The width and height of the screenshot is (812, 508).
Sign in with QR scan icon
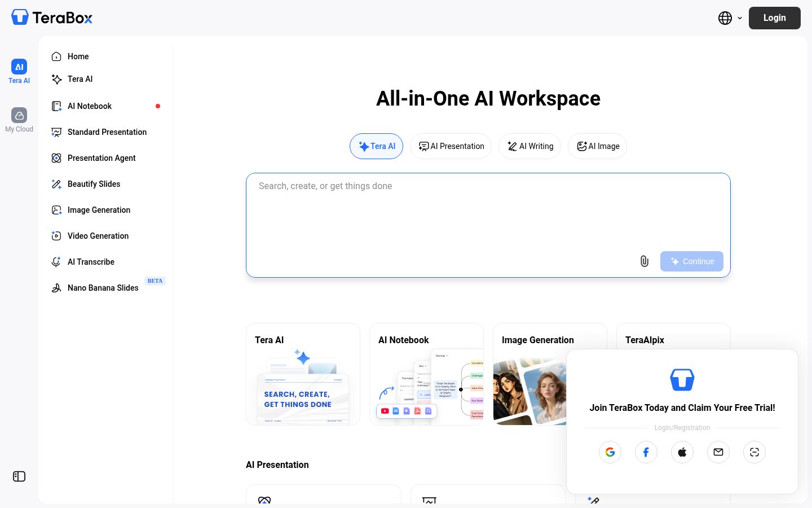click(x=754, y=452)
